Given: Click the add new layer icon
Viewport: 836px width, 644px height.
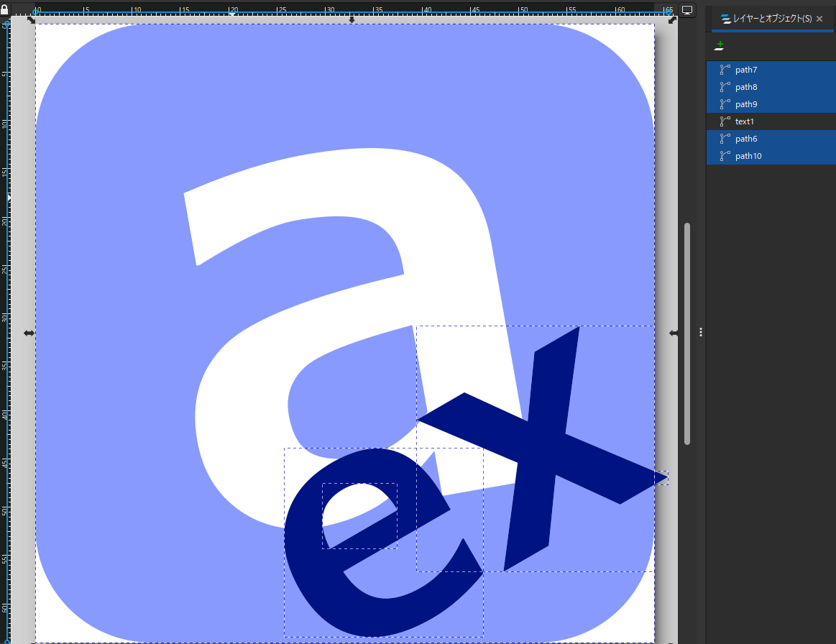Looking at the screenshot, I should tap(719, 46).
